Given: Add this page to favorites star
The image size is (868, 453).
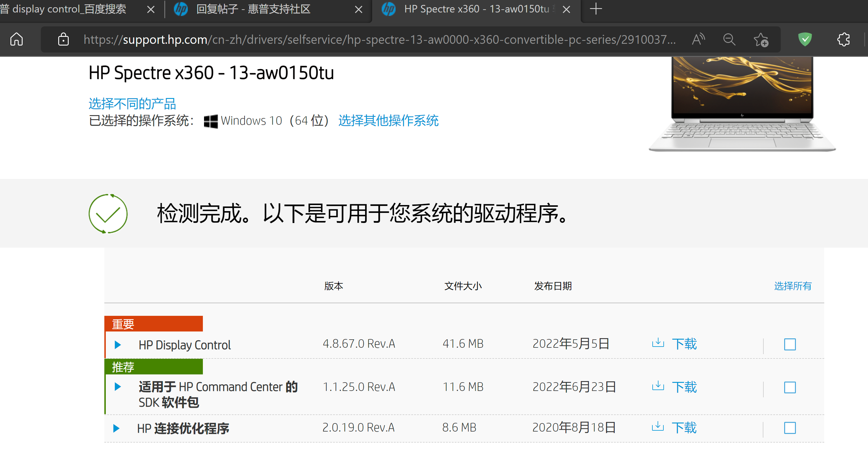Looking at the screenshot, I should (761, 39).
